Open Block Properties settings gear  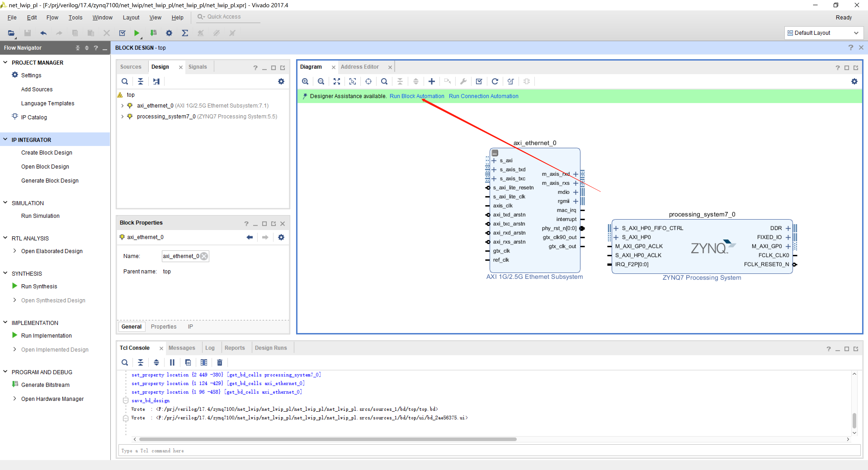tap(281, 237)
